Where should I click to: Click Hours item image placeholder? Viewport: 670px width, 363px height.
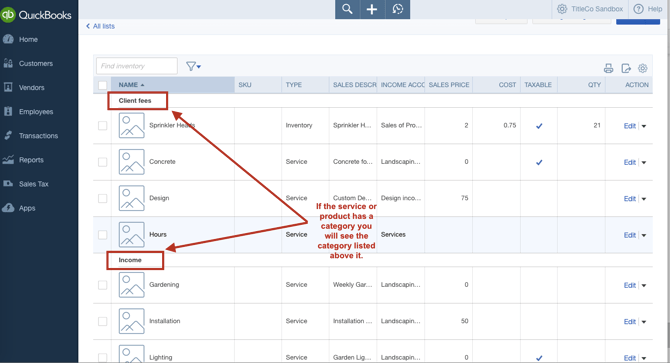click(132, 234)
